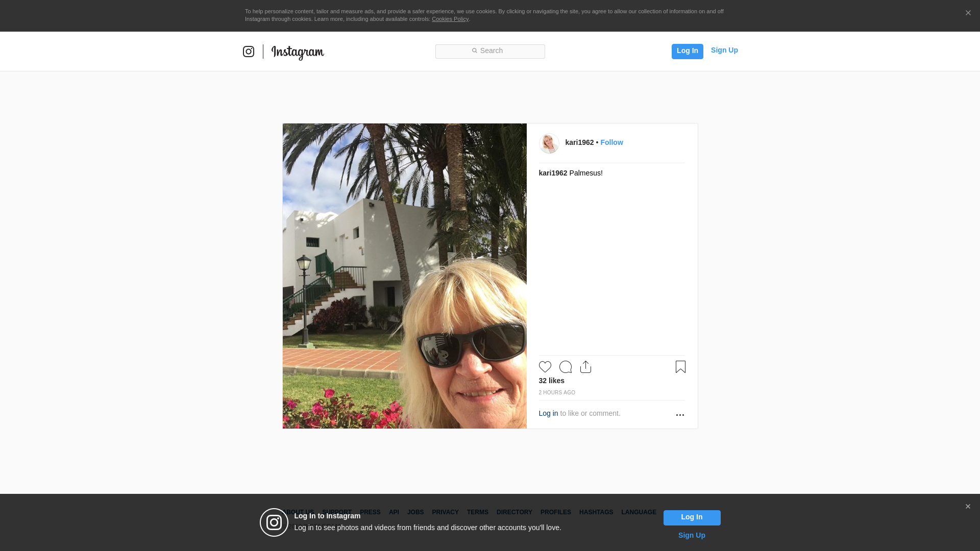The height and width of the screenshot is (551, 980).
Task: Click Instagram circle logo in bottom banner
Action: point(274,522)
